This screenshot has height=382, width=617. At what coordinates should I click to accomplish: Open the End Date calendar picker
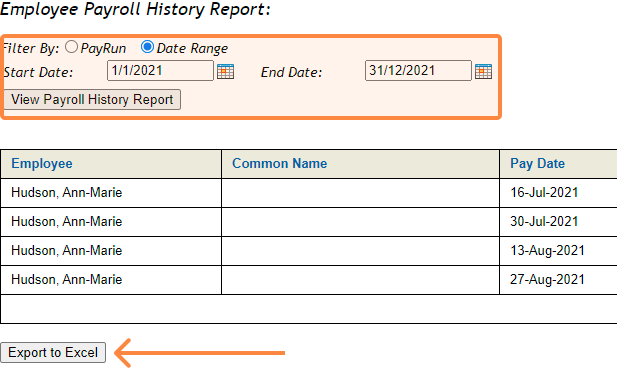pos(483,72)
